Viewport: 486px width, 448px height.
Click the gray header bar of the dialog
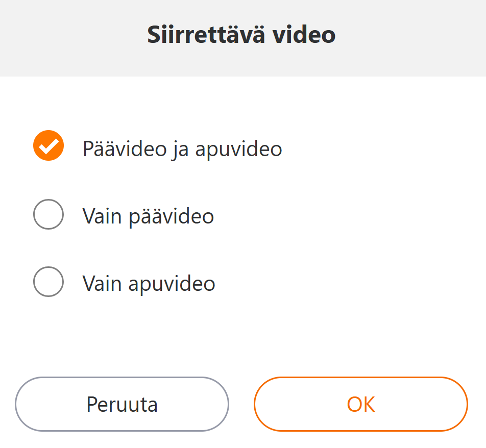tap(408, 38)
